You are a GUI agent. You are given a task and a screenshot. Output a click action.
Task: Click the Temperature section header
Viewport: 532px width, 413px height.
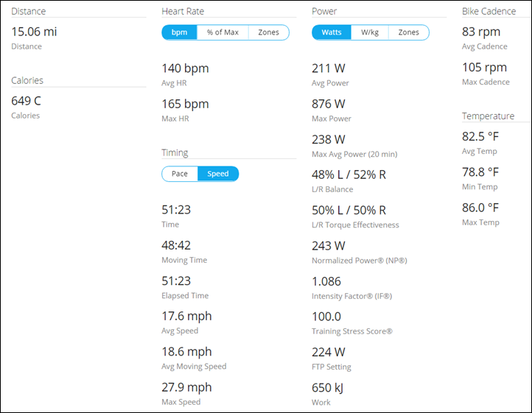tap(488, 116)
